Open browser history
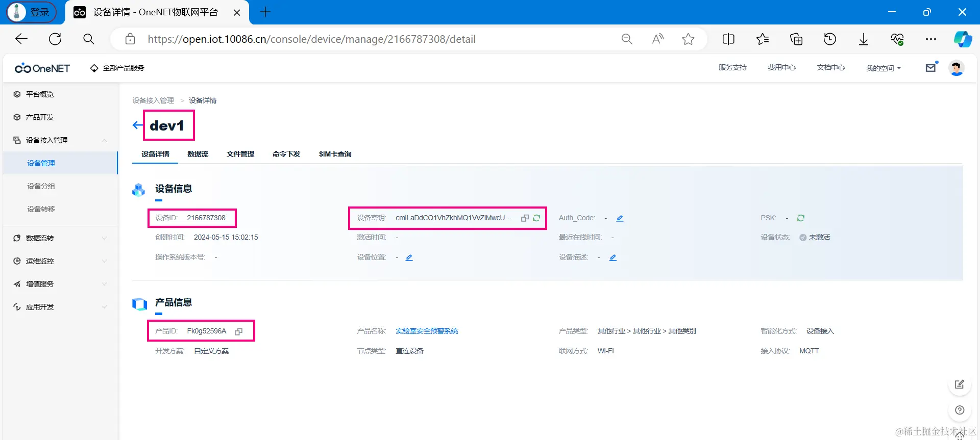Screen dimensions: 980x440 (x=830, y=39)
